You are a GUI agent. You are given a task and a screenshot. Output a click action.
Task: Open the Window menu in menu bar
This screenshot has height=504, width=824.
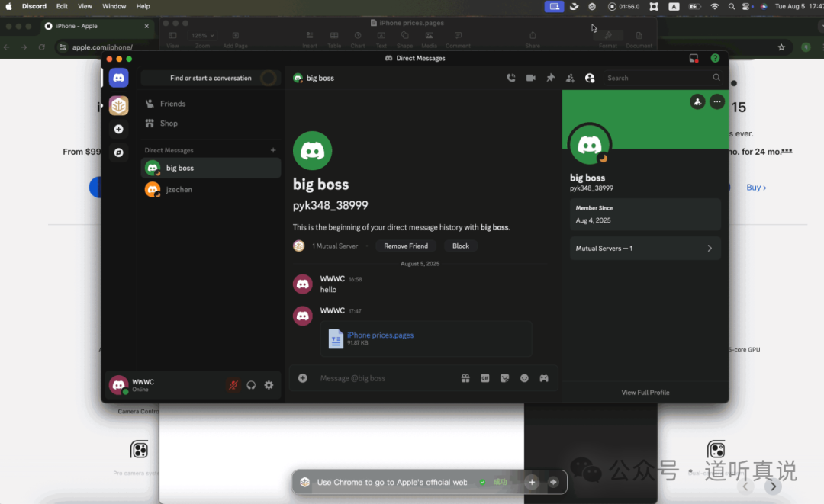click(x=114, y=6)
